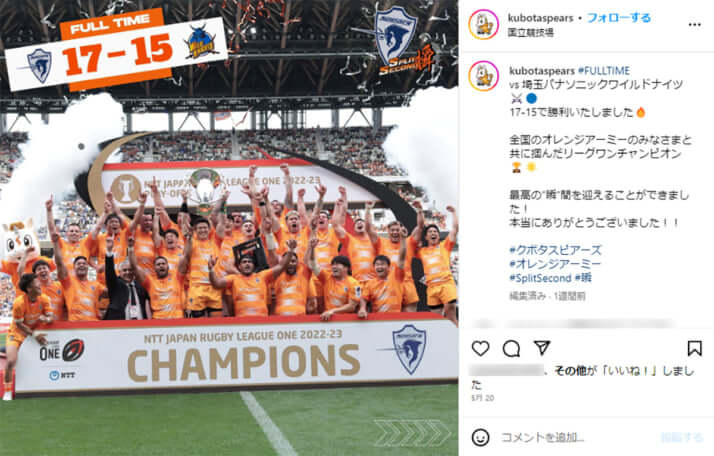714x456 pixels.
Task: Save the post with the bookmark icon
Action: (x=694, y=348)
